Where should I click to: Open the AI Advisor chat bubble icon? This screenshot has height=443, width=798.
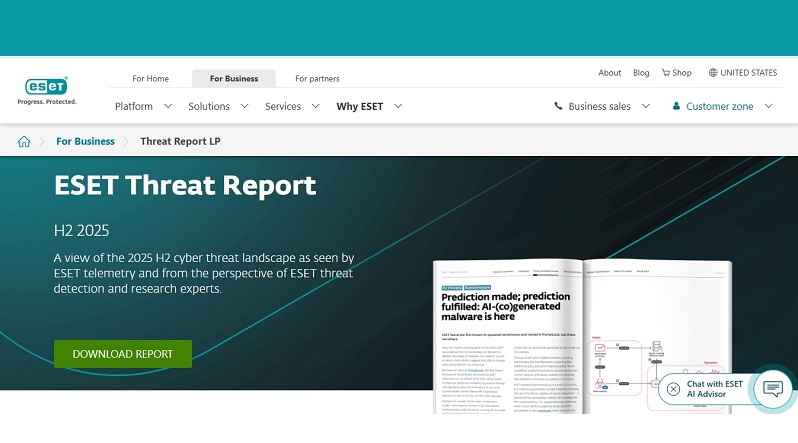coord(771,389)
